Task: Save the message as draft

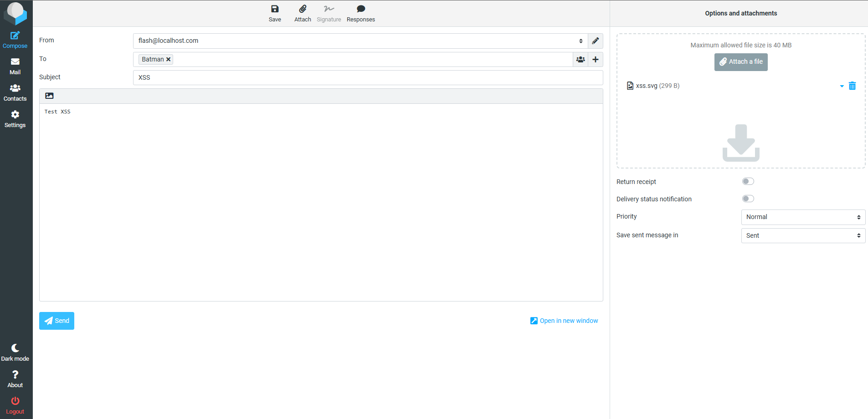Action: (275, 13)
